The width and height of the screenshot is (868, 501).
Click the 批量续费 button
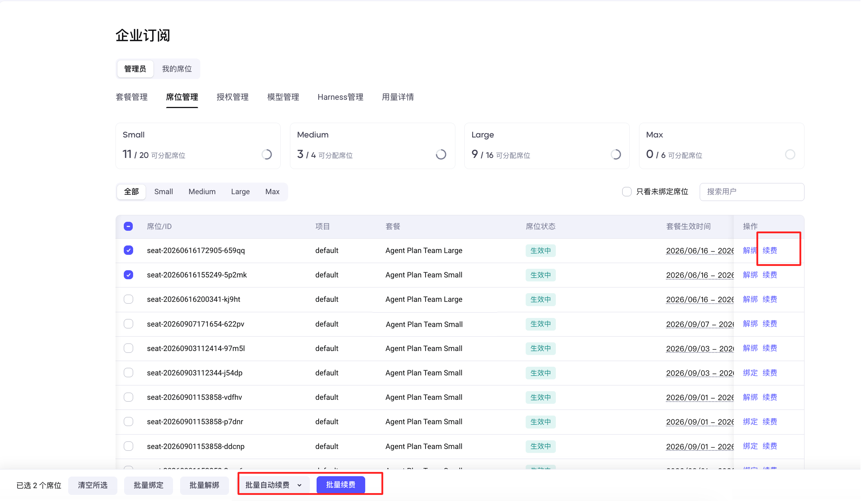pos(341,485)
